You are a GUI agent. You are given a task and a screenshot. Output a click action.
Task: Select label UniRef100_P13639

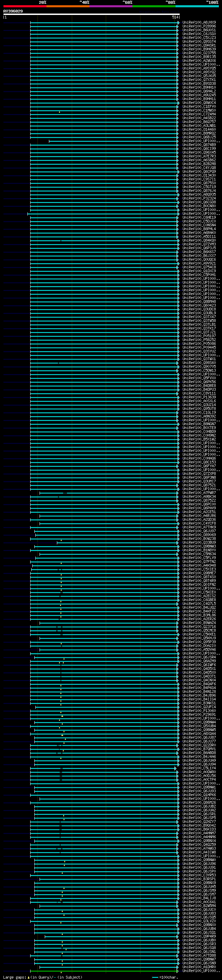199,397
